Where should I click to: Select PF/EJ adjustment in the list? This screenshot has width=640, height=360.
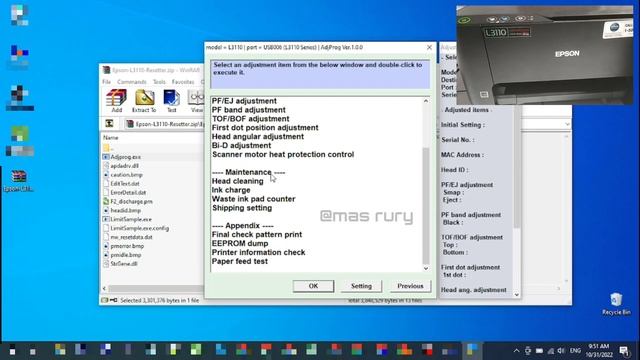coord(244,101)
